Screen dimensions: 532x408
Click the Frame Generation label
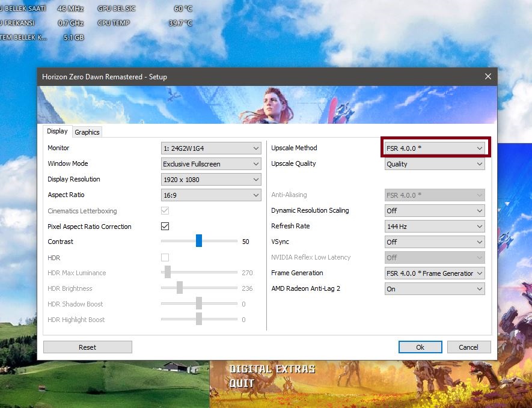(297, 273)
